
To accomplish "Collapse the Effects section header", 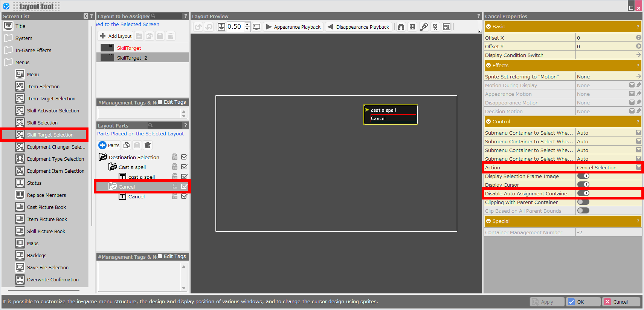I will [488, 65].
